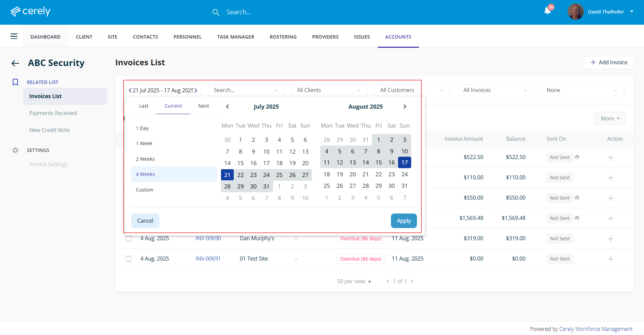The height and width of the screenshot is (335, 644).
Task: Open the Rostering tab
Action: coord(283,37)
